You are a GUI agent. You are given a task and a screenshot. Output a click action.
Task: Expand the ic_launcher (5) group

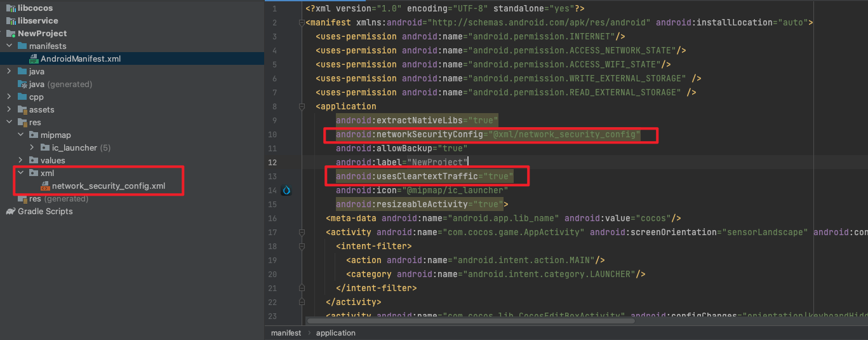(x=32, y=148)
